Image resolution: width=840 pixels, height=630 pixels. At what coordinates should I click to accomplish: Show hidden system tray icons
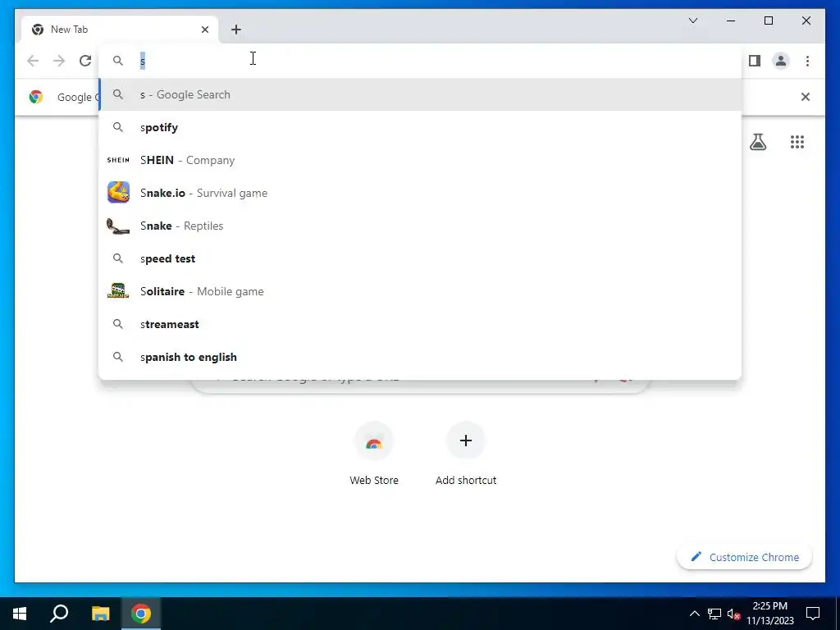pyautogui.click(x=694, y=614)
